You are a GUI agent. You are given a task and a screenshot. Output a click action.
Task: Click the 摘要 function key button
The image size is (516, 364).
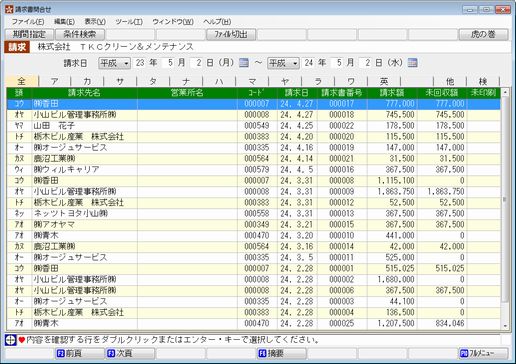tap(281, 353)
